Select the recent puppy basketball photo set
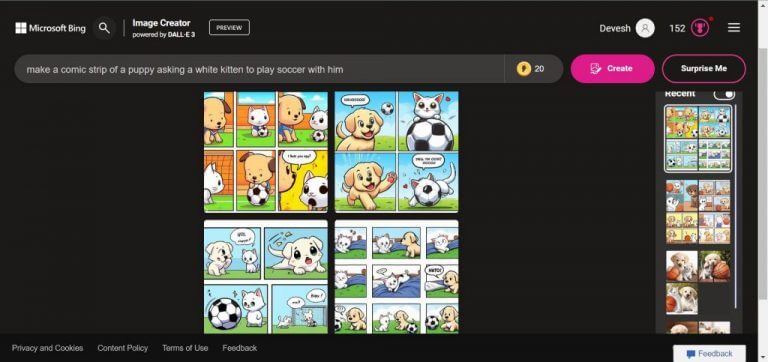The image size is (768, 362). tap(698, 282)
